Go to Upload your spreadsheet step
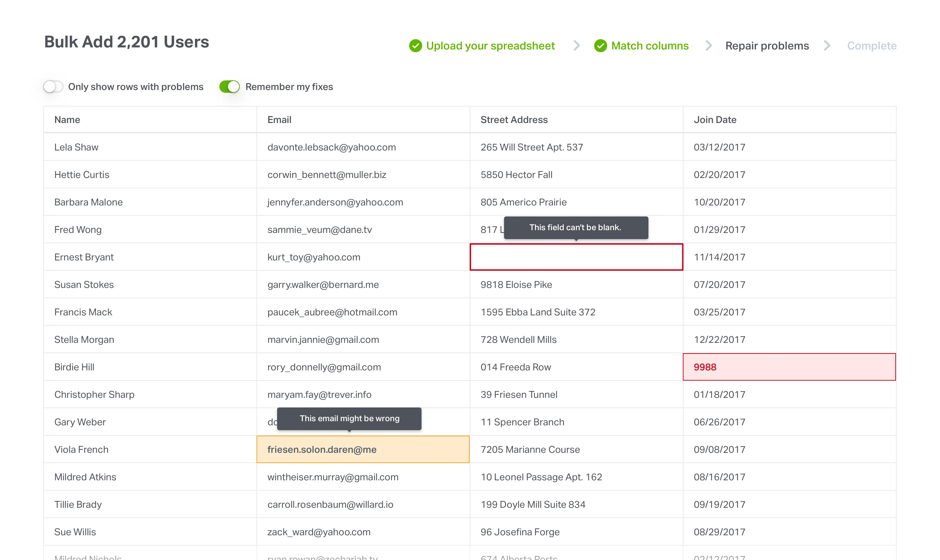Image resolution: width=940 pixels, height=560 pixels. click(x=490, y=46)
